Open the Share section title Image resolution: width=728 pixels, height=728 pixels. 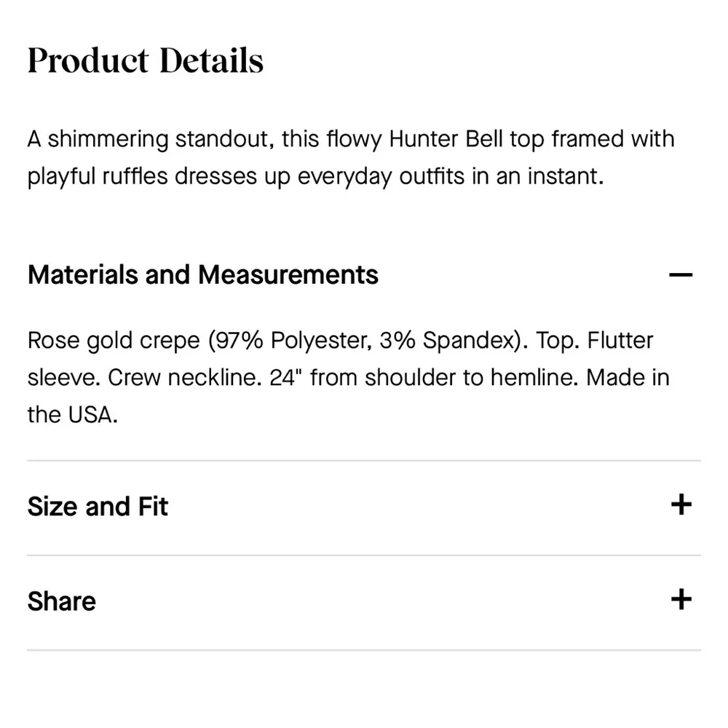[62, 601]
